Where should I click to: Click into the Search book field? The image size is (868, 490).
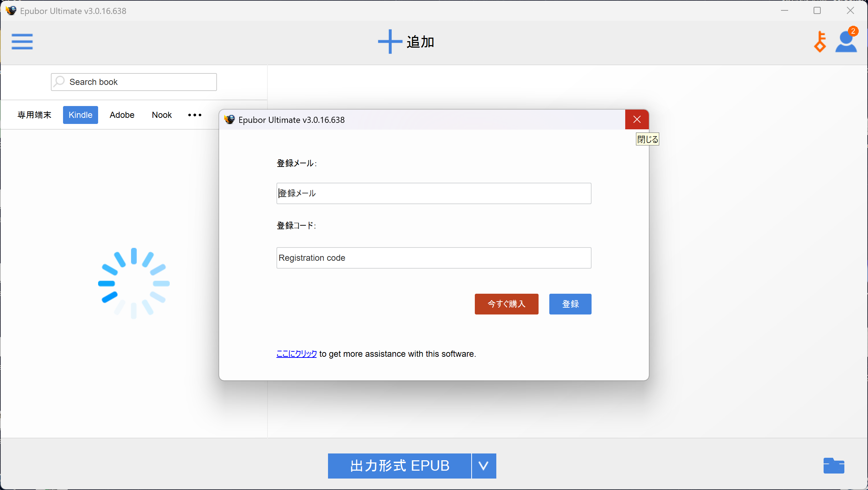click(134, 82)
